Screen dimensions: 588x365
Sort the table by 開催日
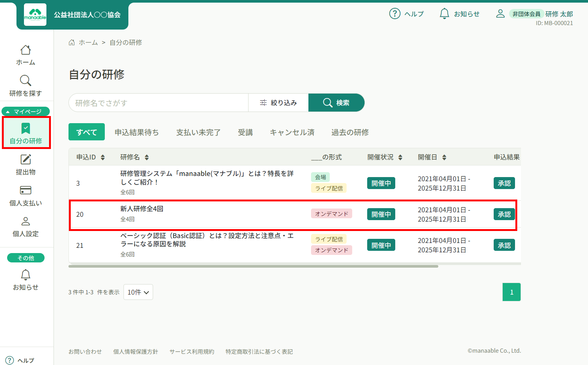[x=444, y=157]
